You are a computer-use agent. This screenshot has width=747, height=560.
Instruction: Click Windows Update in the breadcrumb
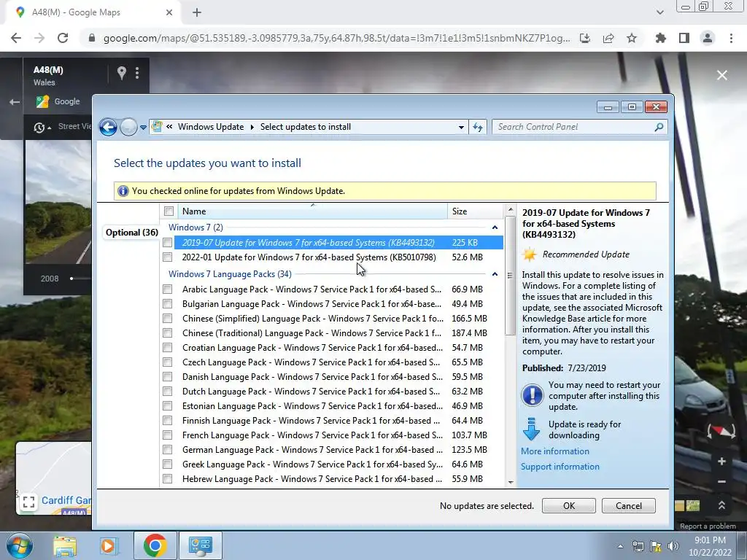pos(211,127)
